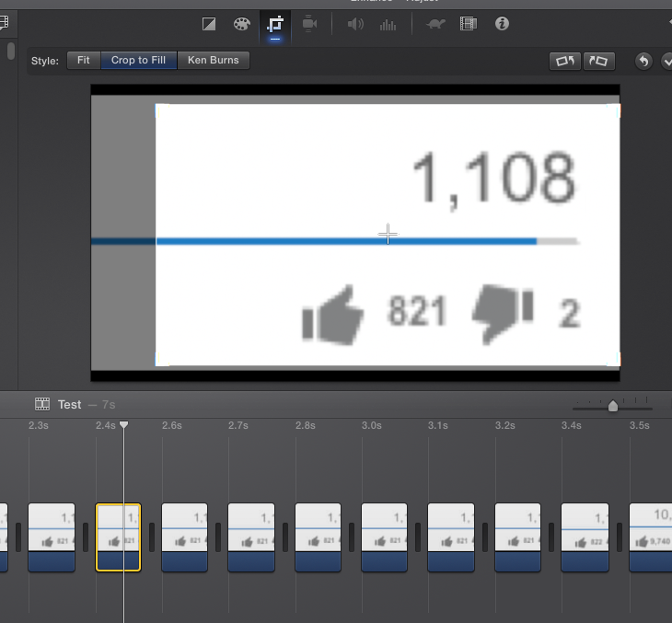Select the clip at 3.5s
The width and height of the screenshot is (672, 623).
[x=651, y=537]
